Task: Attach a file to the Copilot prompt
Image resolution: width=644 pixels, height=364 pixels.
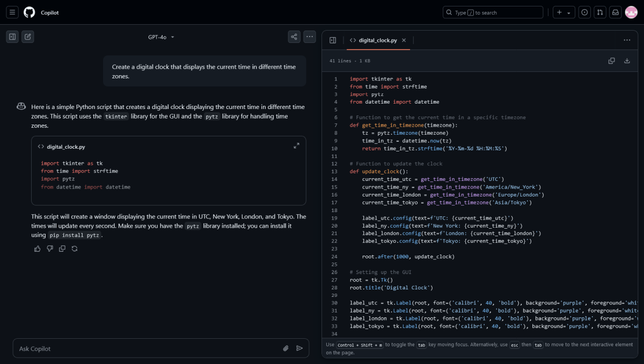Action: tap(286, 348)
